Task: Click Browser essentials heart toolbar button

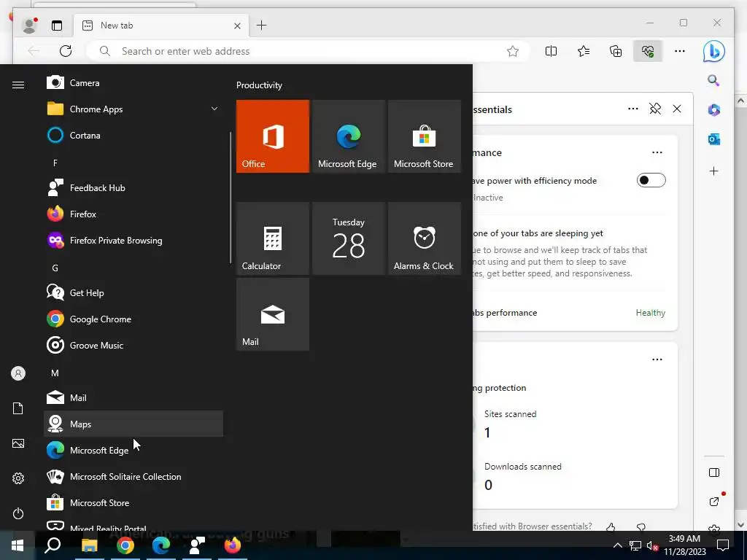Action: (648, 51)
